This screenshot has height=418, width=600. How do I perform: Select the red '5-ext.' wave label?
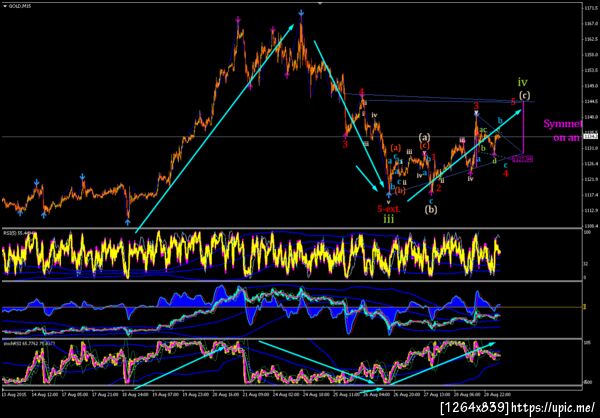[x=389, y=209]
